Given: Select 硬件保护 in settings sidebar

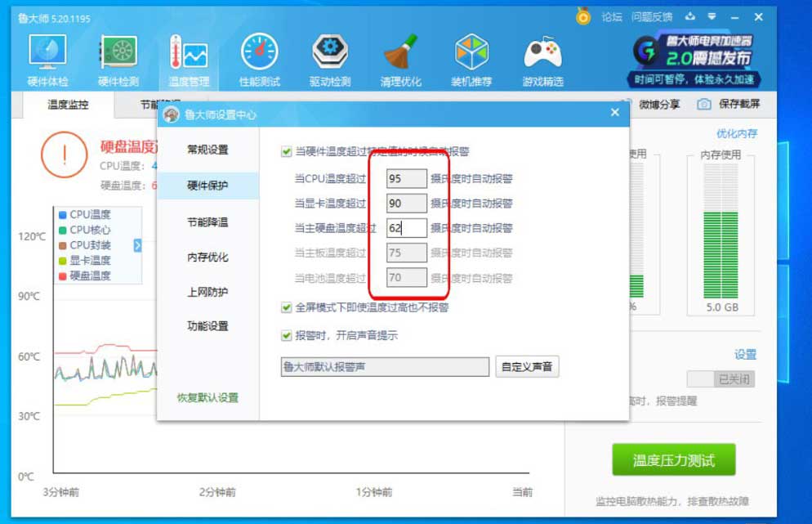Looking at the screenshot, I should 207,186.
